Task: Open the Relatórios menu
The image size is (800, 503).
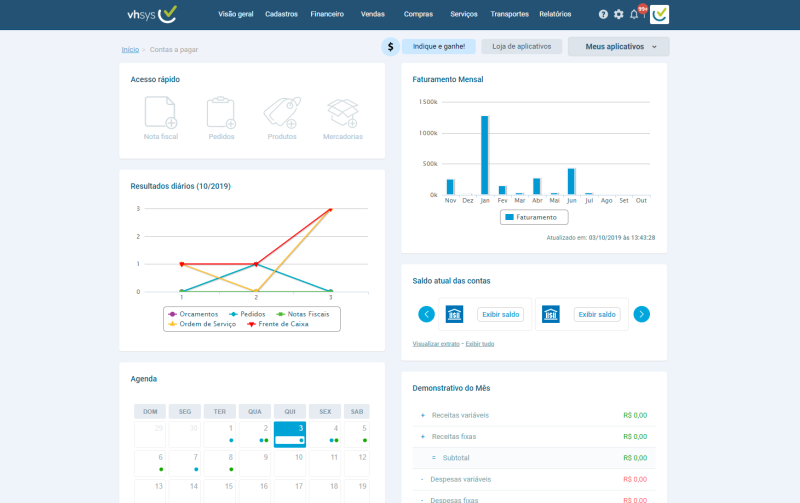Action: (x=555, y=14)
